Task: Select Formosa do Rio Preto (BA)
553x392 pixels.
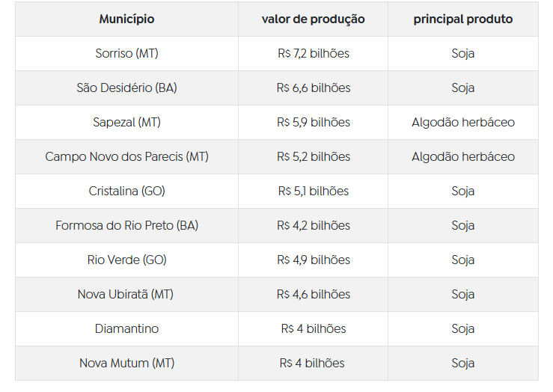Action: [x=126, y=226]
